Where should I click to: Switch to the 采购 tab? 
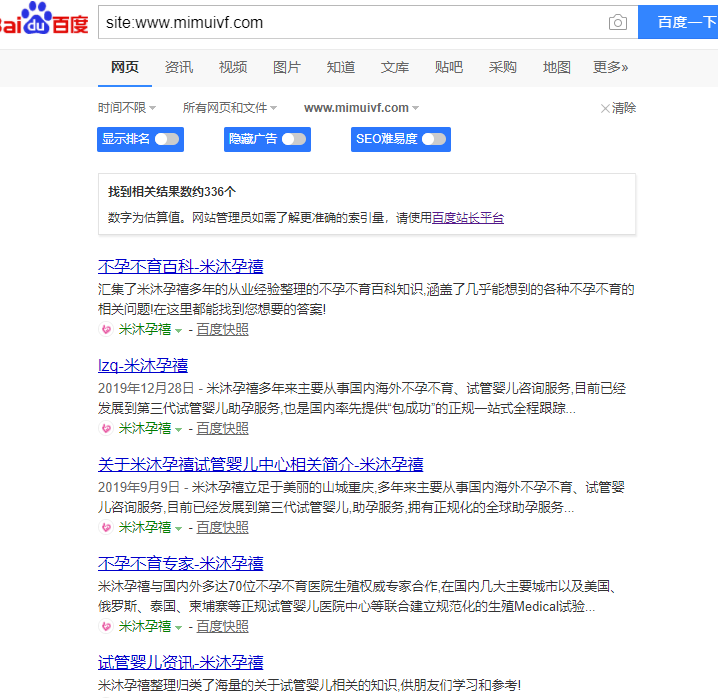[502, 67]
